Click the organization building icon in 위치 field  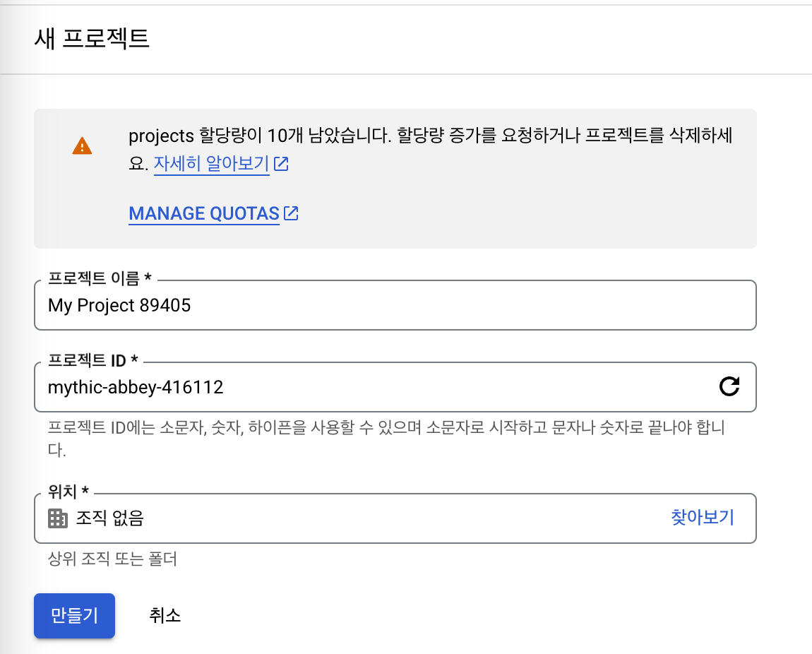pos(57,518)
